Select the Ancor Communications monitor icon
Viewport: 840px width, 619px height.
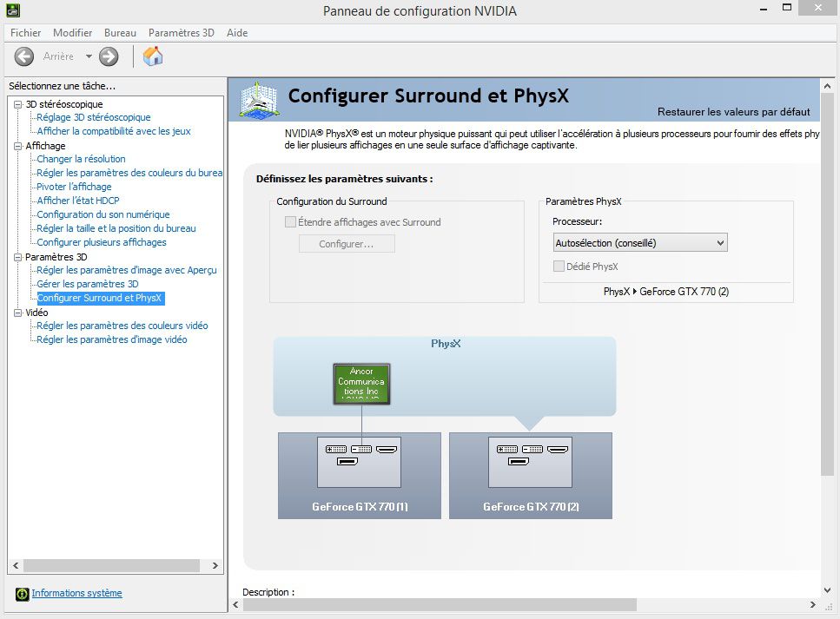click(x=361, y=384)
